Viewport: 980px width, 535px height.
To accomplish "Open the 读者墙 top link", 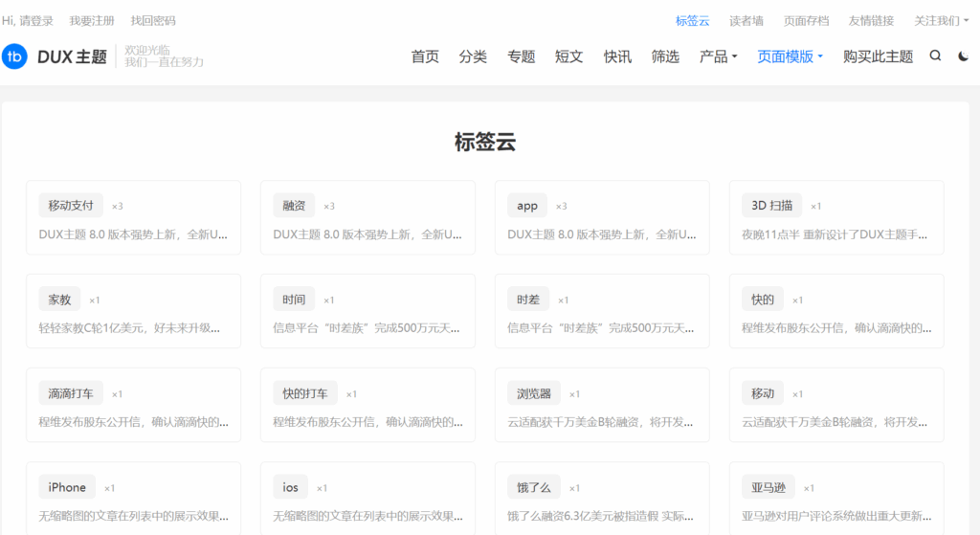I will coord(746,20).
